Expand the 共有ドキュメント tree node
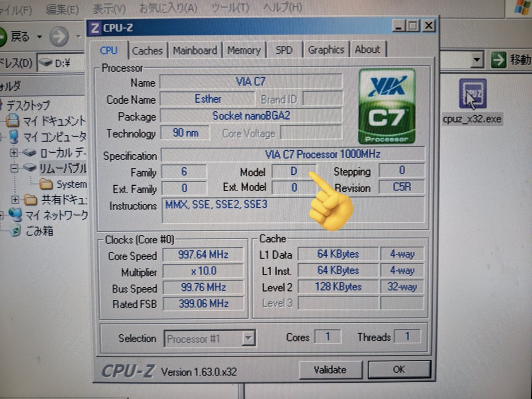The height and width of the screenshot is (399, 532). (15, 199)
